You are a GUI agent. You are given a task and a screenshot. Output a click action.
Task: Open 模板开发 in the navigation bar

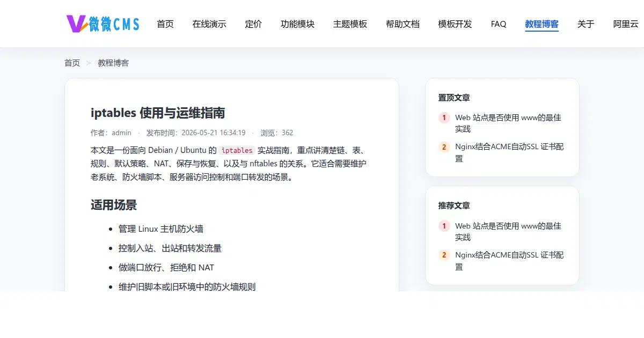(x=455, y=24)
